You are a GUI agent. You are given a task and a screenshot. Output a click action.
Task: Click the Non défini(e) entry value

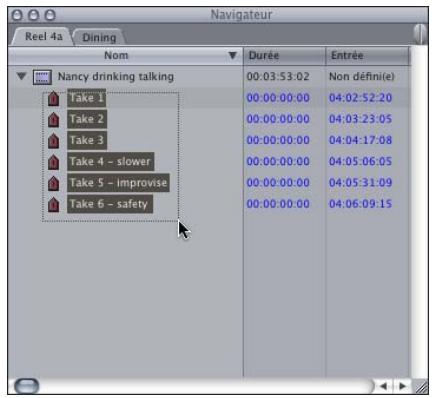coord(362,77)
